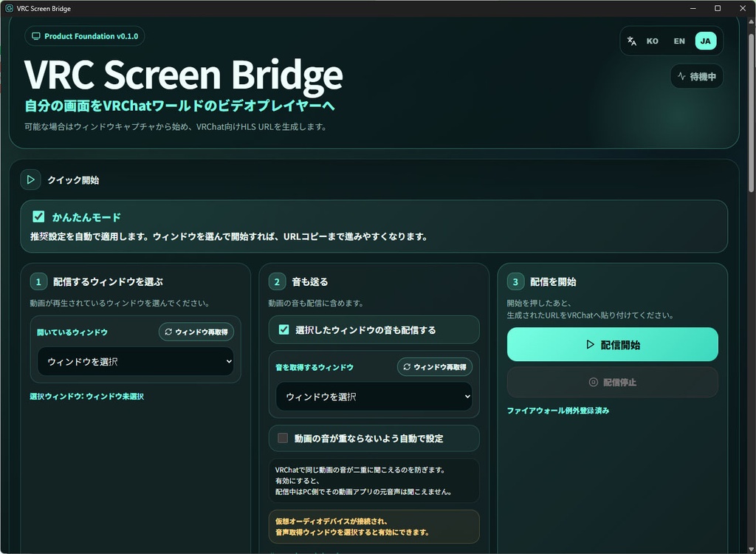Open the 音を取得するウィンドウ dropdown
This screenshot has width=756, height=554.
pyautogui.click(x=374, y=397)
